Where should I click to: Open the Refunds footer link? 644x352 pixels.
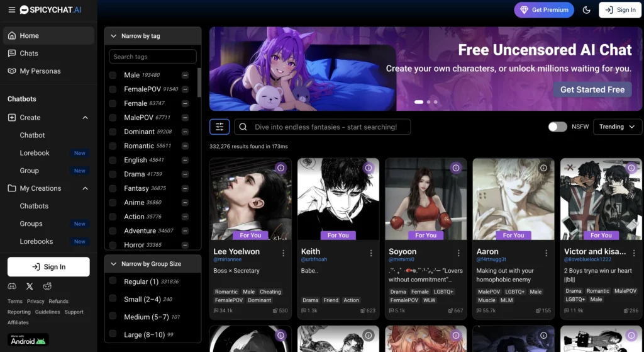(x=58, y=302)
